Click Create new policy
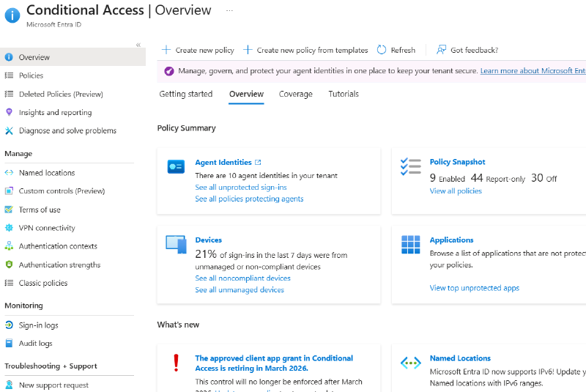 coord(205,50)
